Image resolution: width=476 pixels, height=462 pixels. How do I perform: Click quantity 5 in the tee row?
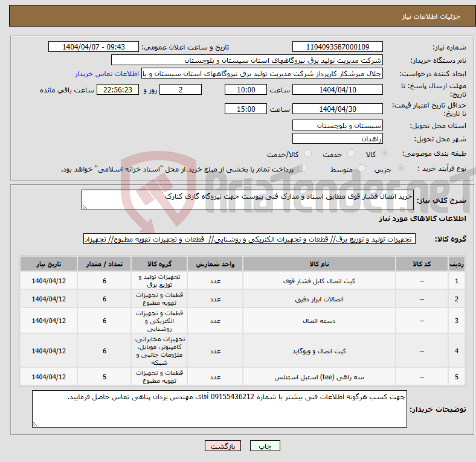[x=104, y=377]
